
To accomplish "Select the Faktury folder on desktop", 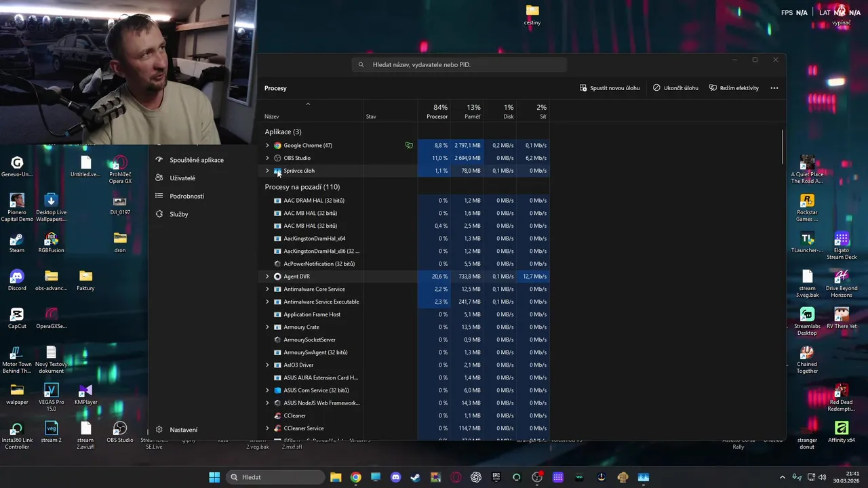I will [x=85, y=281].
